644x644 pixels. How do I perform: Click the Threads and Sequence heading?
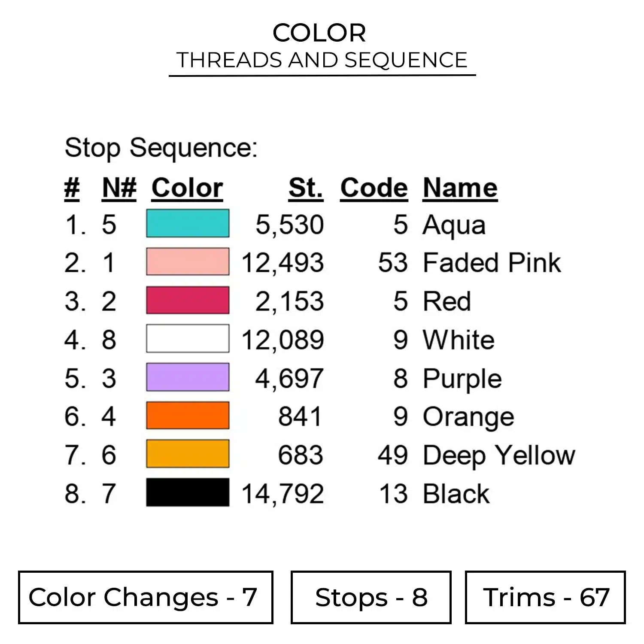pos(322,60)
